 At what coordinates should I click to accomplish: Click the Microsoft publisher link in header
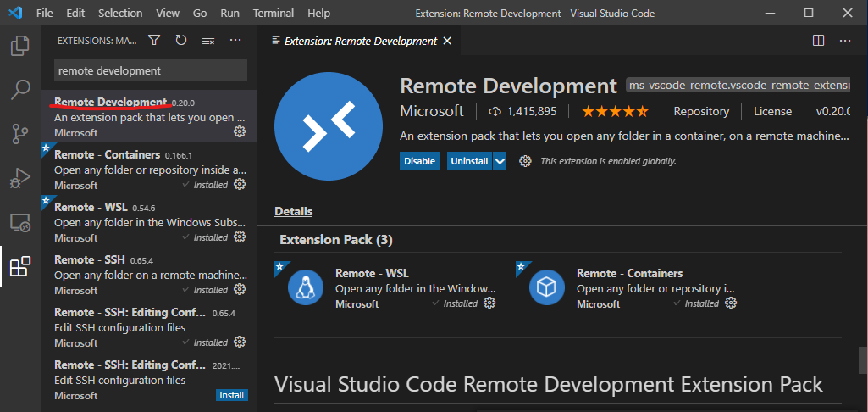click(432, 111)
